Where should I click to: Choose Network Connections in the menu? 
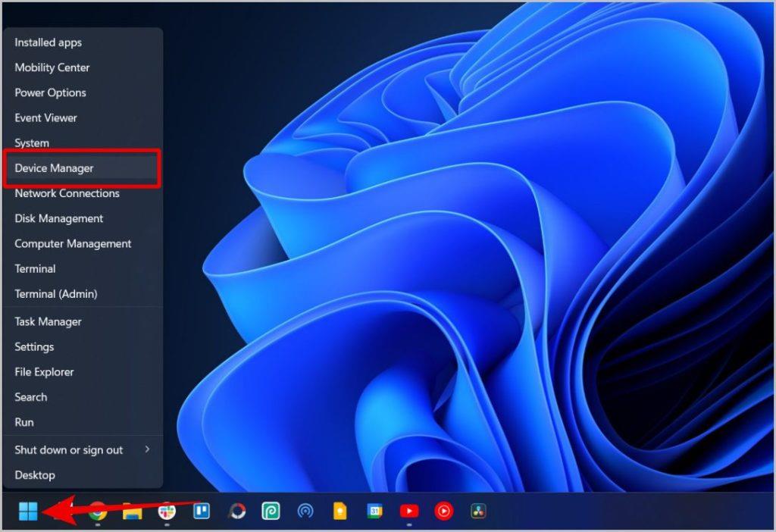pos(83,193)
